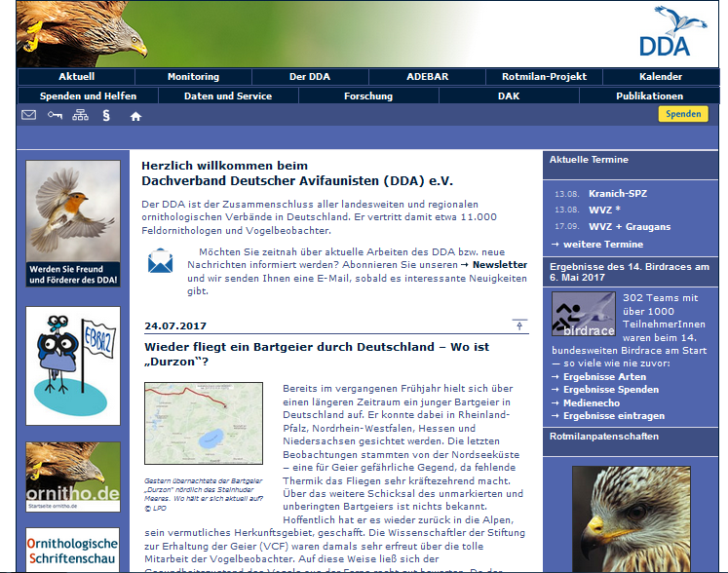The height and width of the screenshot is (573, 728).
Task: Click the Herzlich willkommen heading
Action: click(297, 173)
